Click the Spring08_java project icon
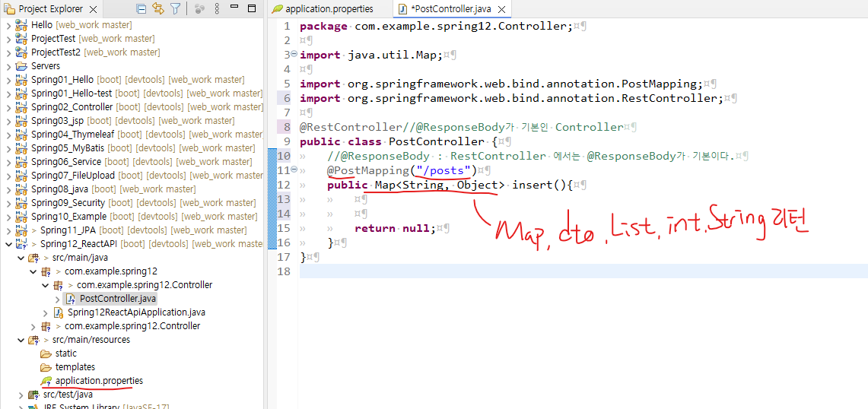 click(21, 189)
